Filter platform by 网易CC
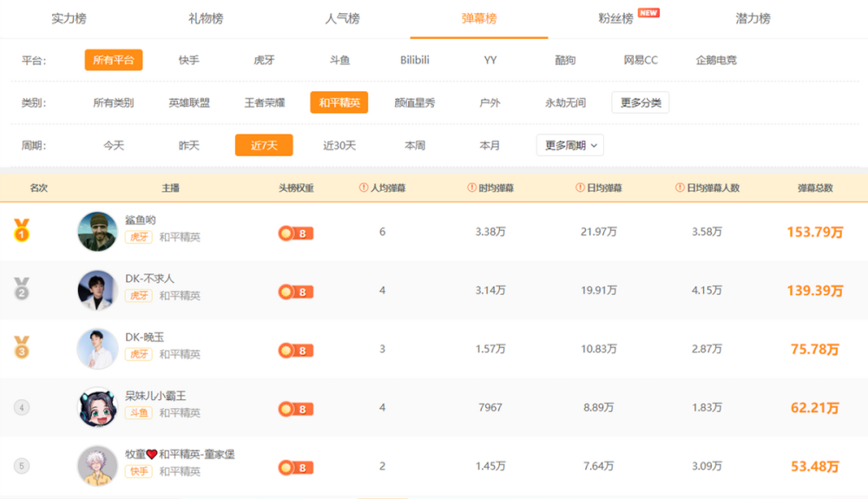 641,60
